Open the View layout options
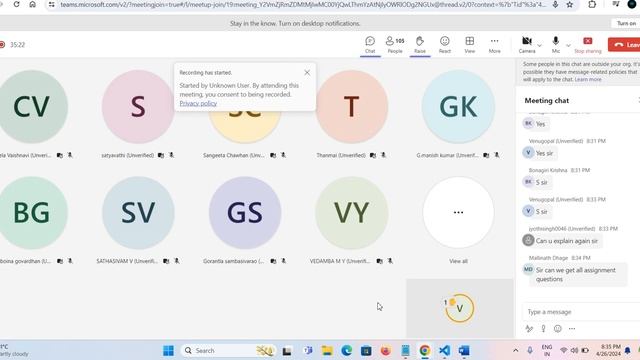640x360 pixels. pyautogui.click(x=469, y=45)
